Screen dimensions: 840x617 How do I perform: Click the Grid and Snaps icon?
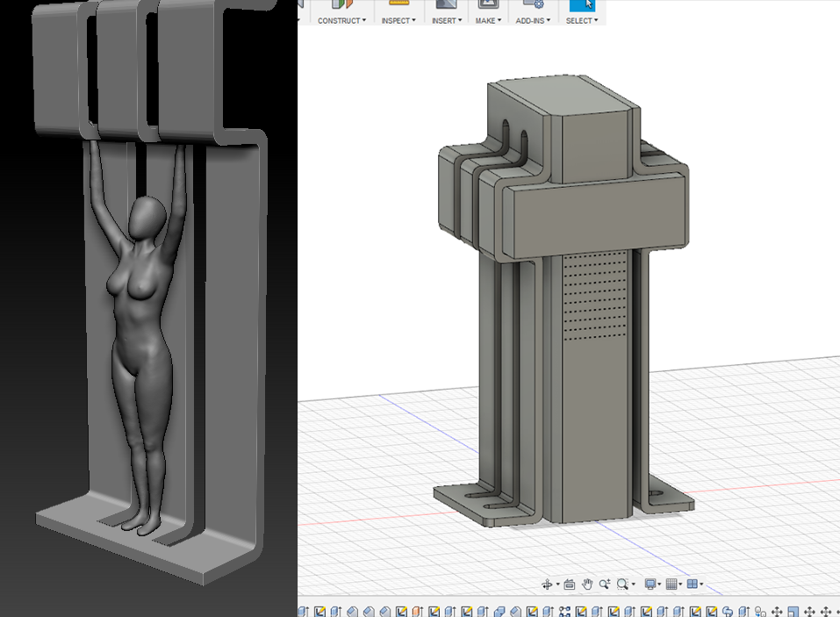coord(671,585)
